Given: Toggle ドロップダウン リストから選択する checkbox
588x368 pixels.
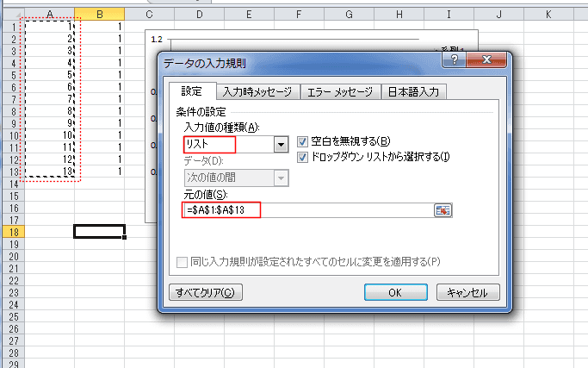Looking at the screenshot, I should click(302, 157).
